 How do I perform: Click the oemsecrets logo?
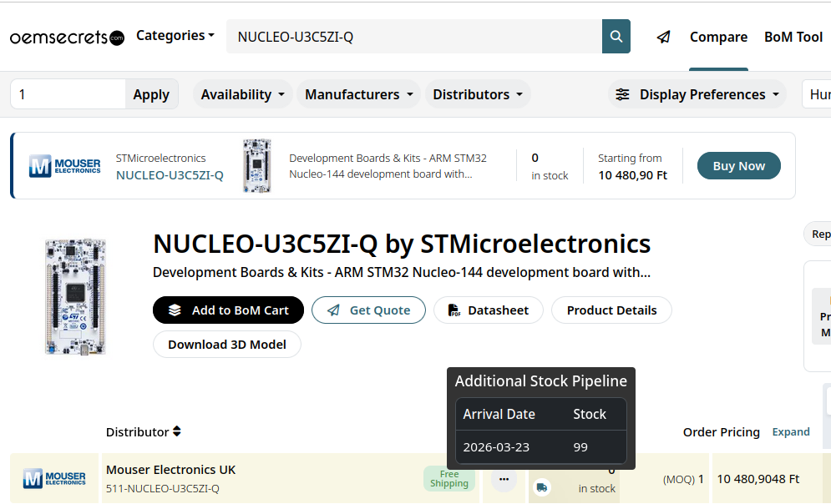pos(67,38)
